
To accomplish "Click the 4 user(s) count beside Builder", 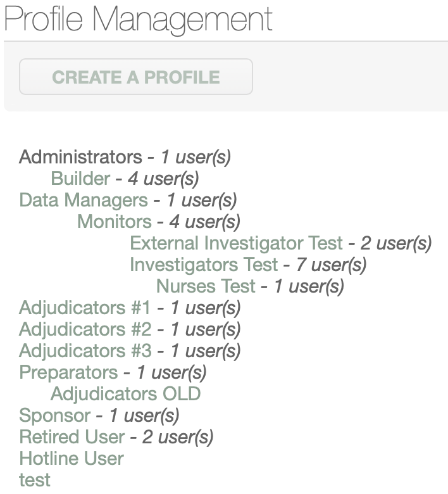I will 163,179.
